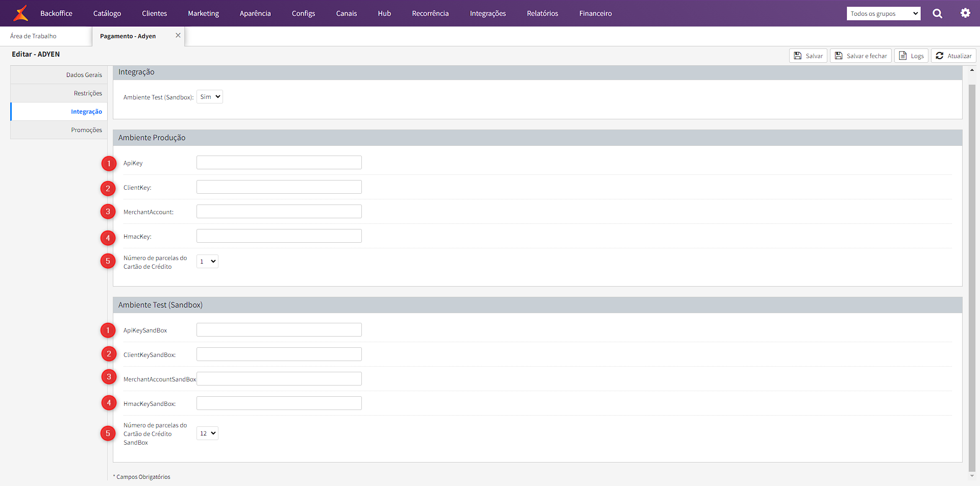Click the 'Ambiente Produção' section header
The height and width of the screenshot is (486, 980).
(537, 138)
